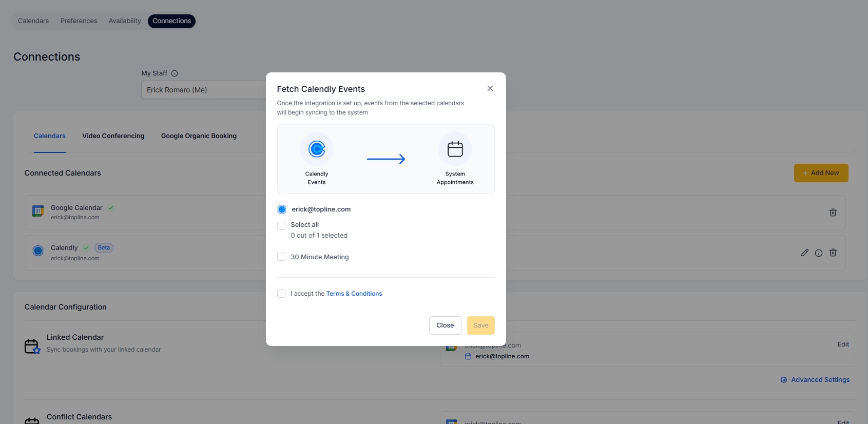
Task: Click the 'Calendar Configuration' heading
Action: coord(66,307)
